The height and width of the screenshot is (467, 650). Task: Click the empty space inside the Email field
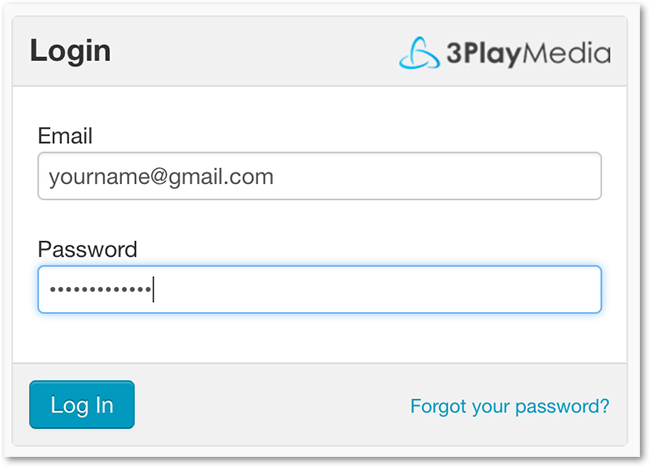pyautogui.click(x=435, y=176)
